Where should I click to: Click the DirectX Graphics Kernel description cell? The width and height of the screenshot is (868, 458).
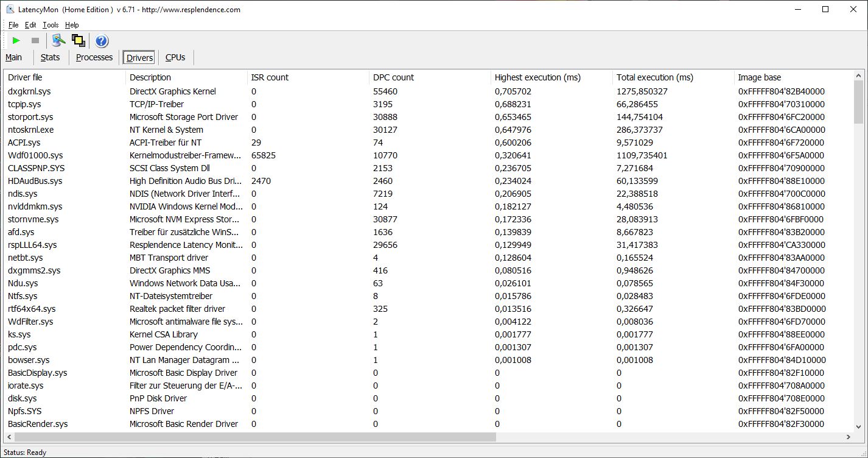(x=173, y=91)
